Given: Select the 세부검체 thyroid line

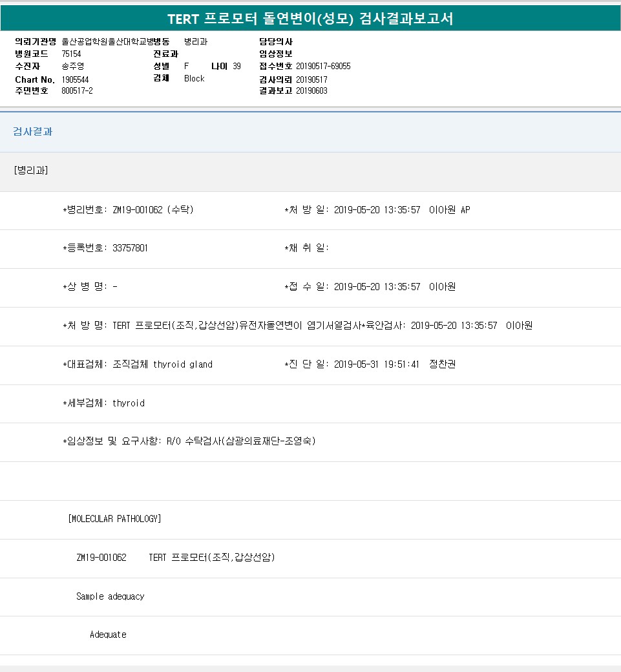Looking at the screenshot, I should 103,403.
